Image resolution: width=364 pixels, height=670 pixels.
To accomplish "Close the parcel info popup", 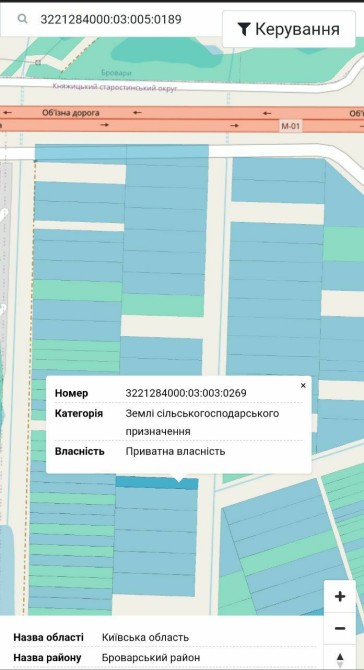I will point(303,385).
